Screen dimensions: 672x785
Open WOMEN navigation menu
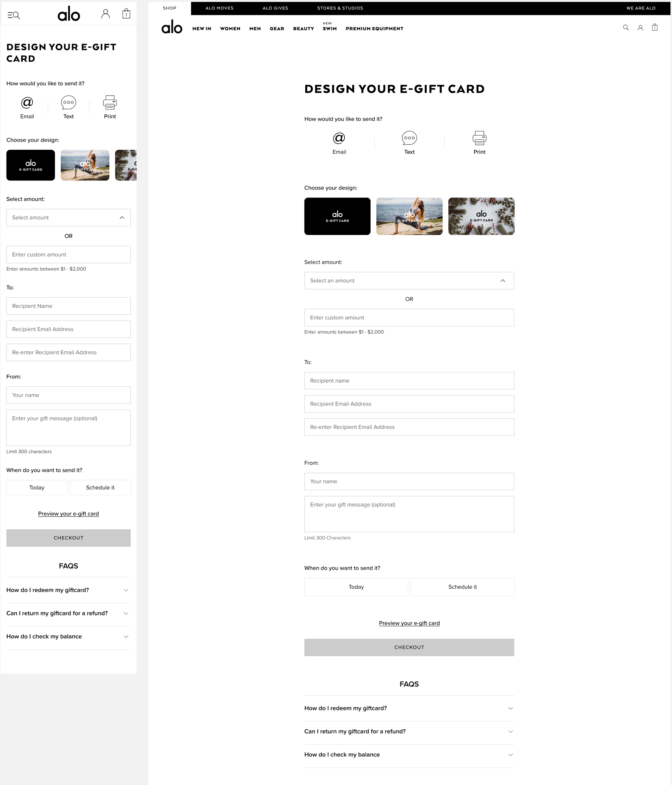point(230,29)
